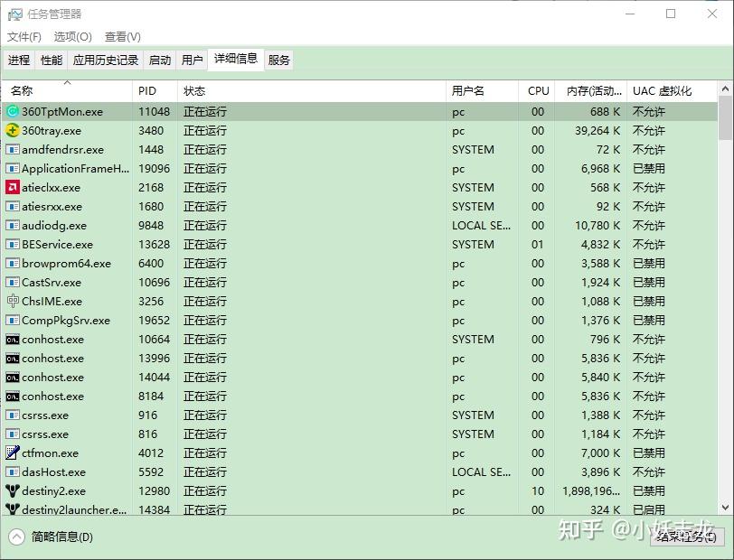
Task: Click CPU value 10 of destiny2.exe
Action: pyautogui.click(x=538, y=490)
